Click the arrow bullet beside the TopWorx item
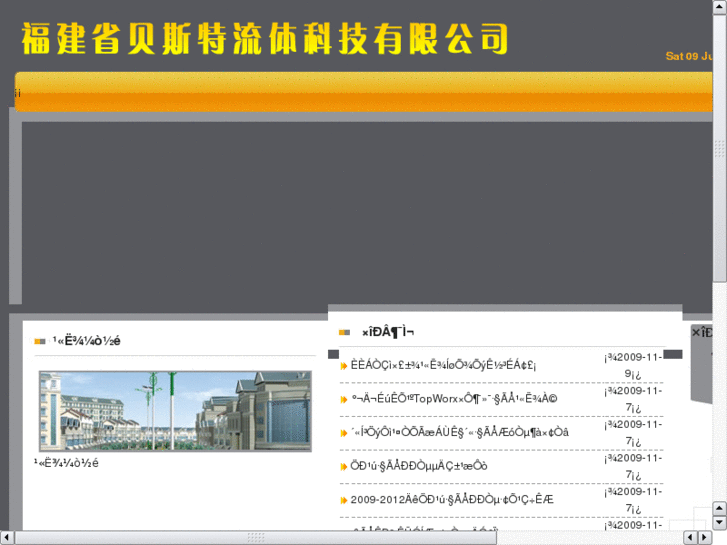The image size is (727, 545). 344,399
